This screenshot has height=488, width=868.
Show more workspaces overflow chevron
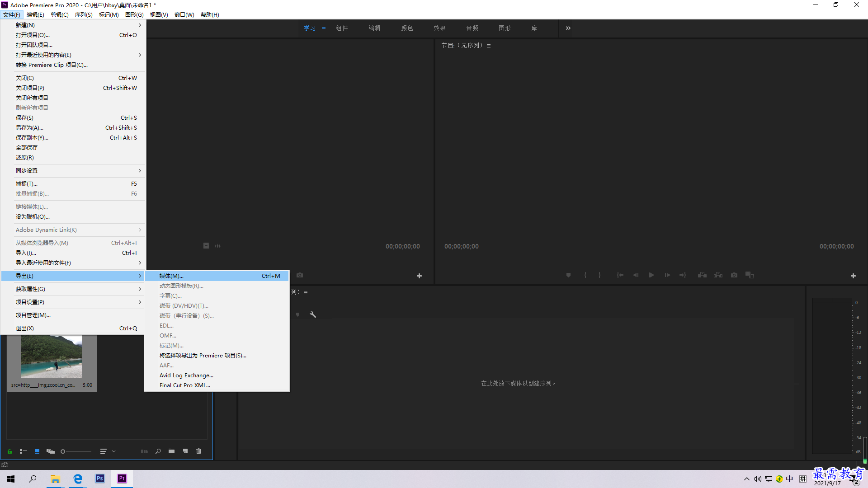[x=568, y=28]
